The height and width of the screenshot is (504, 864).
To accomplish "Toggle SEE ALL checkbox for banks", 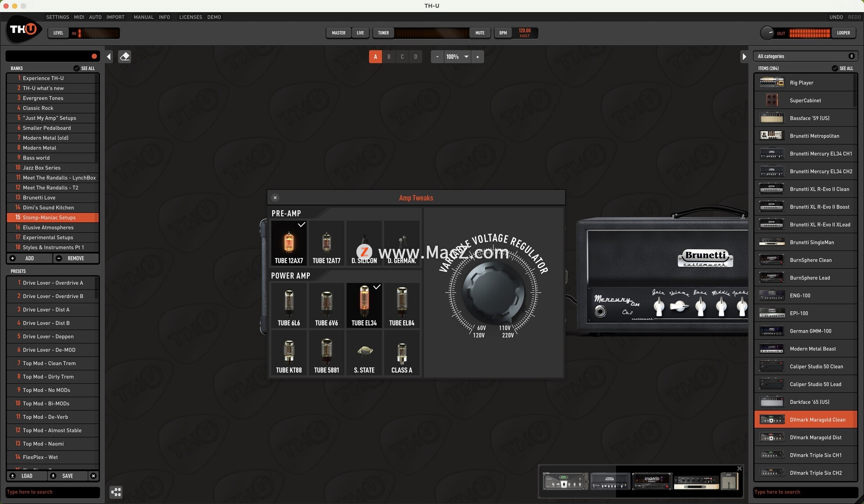I will click(x=76, y=68).
